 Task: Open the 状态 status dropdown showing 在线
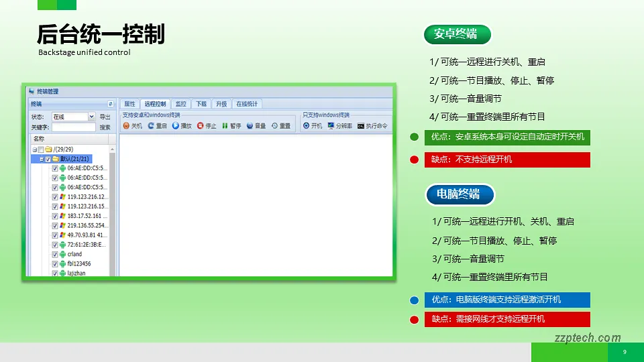tap(74, 117)
